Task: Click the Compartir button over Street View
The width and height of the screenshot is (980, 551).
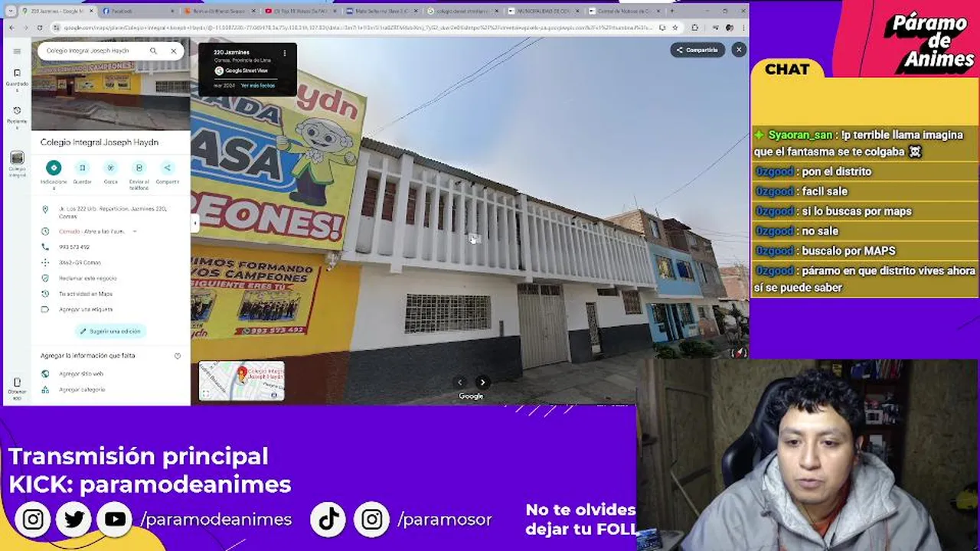Action: [697, 50]
